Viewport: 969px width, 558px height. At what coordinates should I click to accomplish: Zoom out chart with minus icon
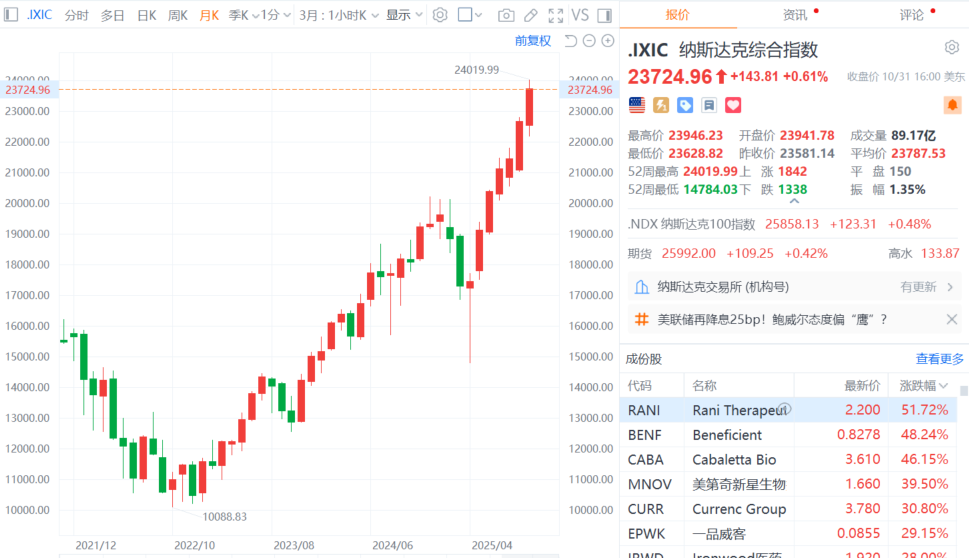(589, 41)
